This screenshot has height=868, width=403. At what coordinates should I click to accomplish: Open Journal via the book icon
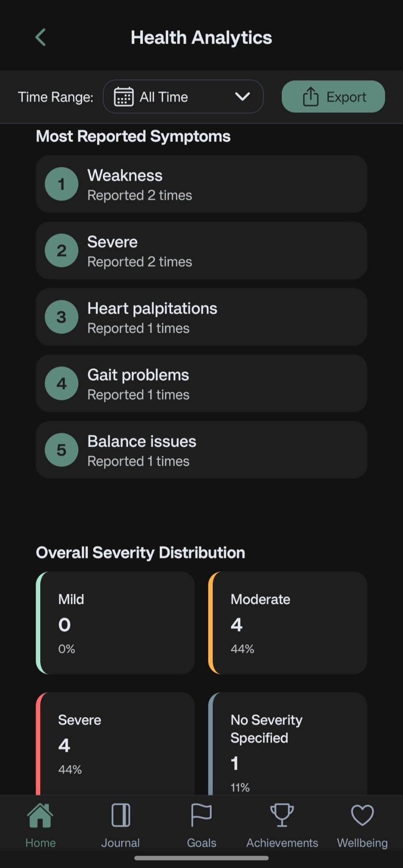(x=120, y=815)
